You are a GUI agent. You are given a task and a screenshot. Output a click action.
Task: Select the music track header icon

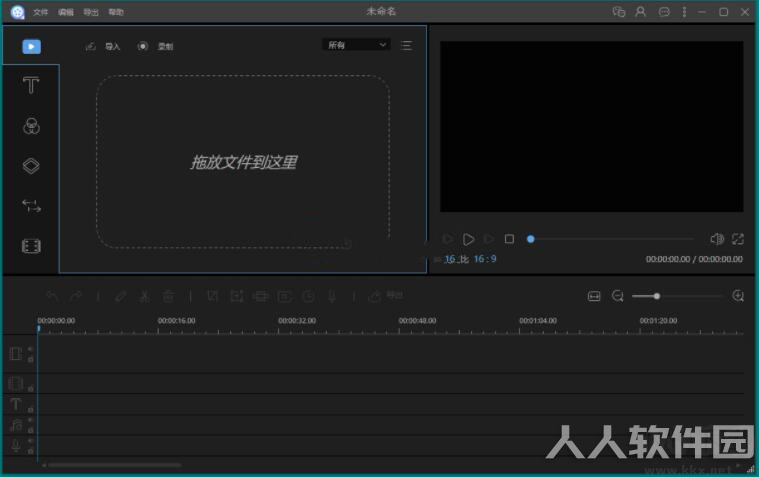(x=15, y=426)
